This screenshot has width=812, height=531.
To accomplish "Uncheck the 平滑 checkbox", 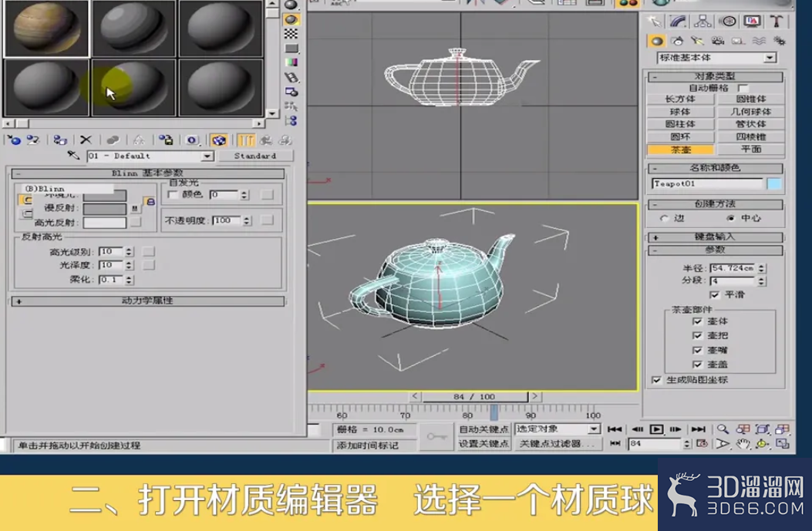I will 715,294.
